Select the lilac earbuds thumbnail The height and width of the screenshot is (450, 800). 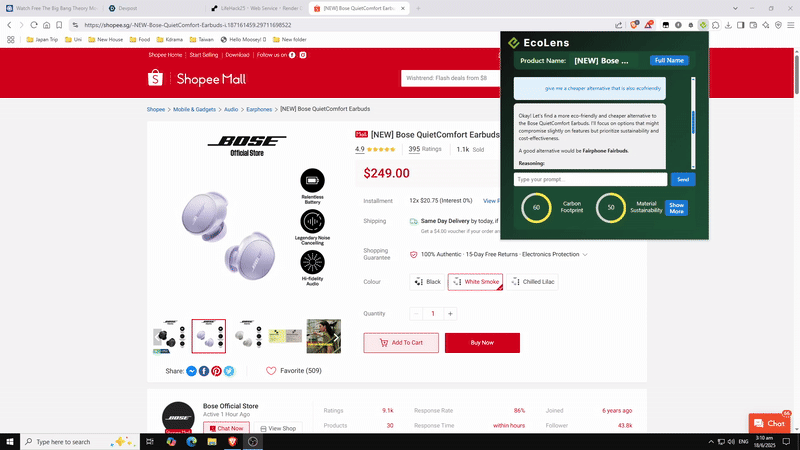point(209,336)
